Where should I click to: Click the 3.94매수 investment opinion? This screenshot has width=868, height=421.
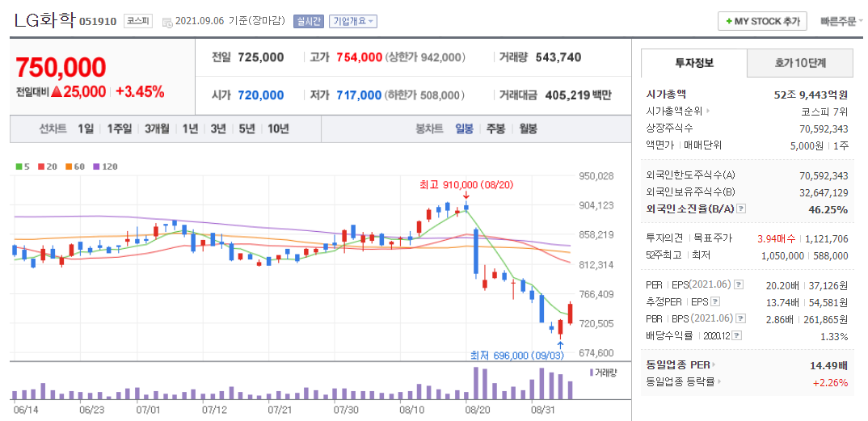click(775, 238)
